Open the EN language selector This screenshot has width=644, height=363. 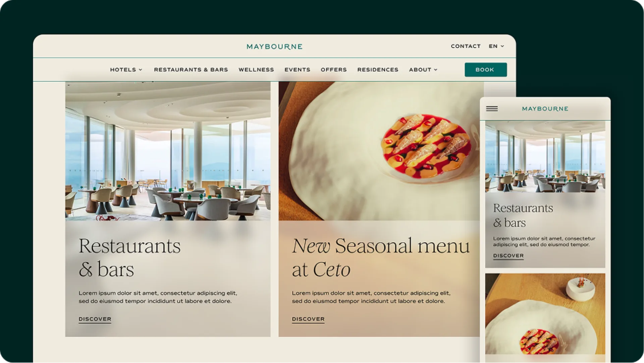click(496, 46)
